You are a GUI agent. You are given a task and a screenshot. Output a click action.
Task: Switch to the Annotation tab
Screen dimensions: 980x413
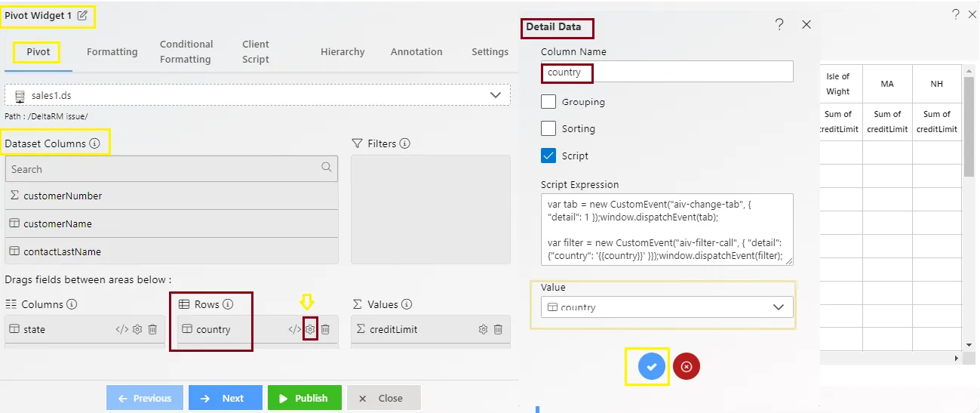coord(416,51)
